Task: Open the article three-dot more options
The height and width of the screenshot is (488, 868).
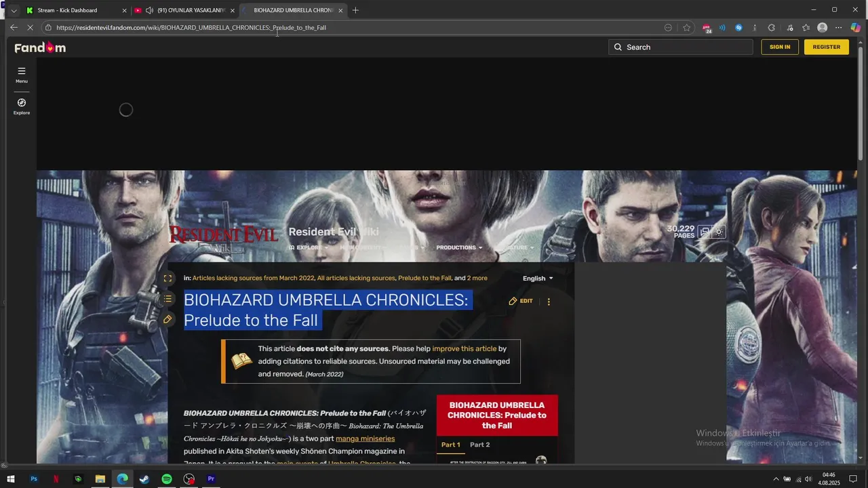Action: [x=549, y=302]
